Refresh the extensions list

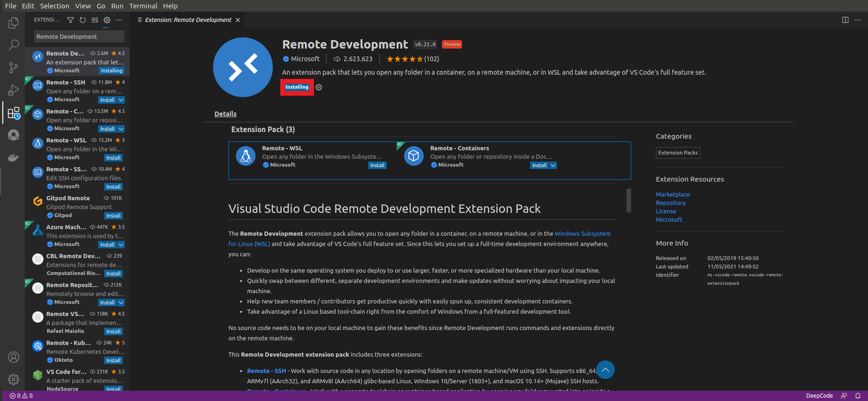coord(83,20)
